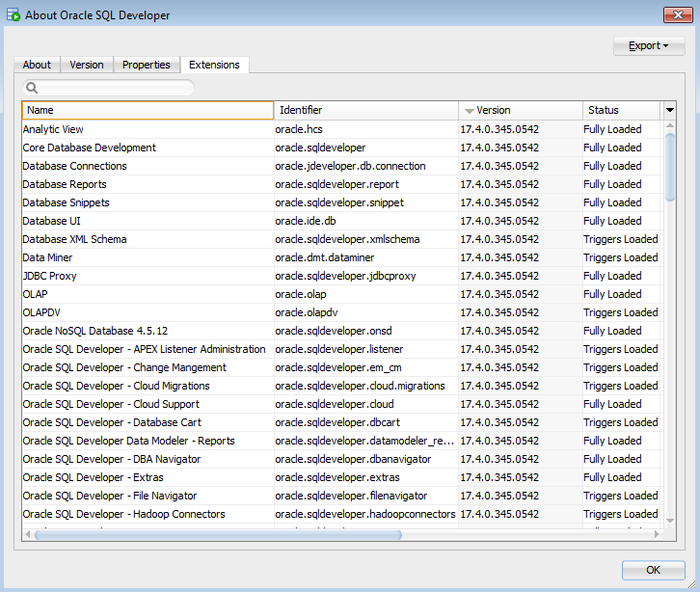
Task: Sort by the Version column header
Action: pyautogui.click(x=521, y=110)
